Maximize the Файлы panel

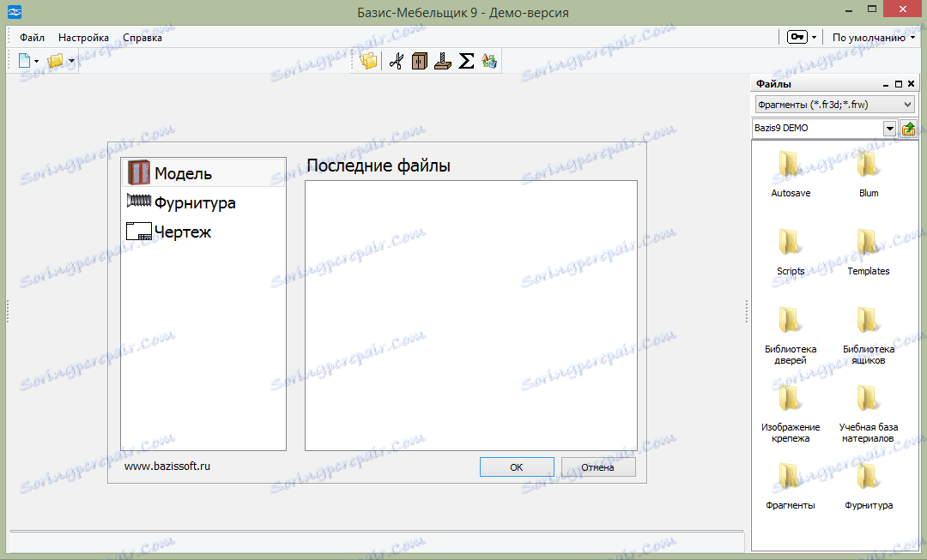(898, 85)
